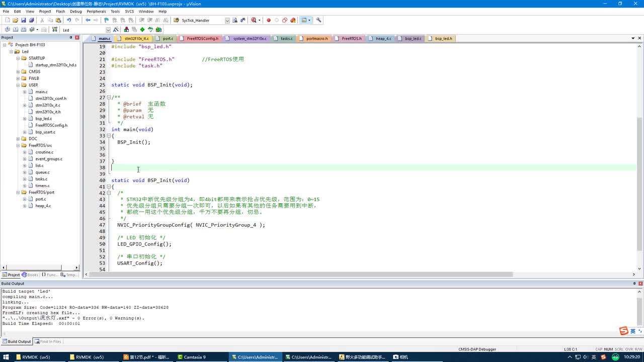Save the current file

click(x=23, y=20)
